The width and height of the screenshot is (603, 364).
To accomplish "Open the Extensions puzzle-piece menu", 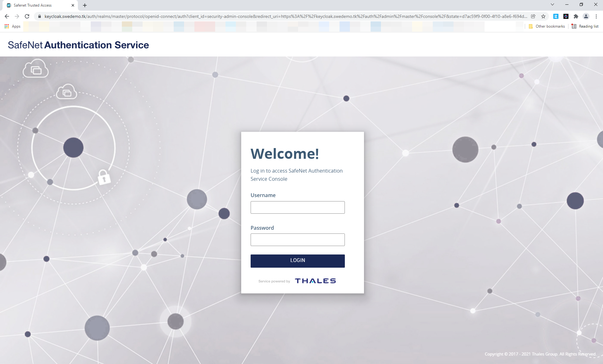I will coord(576,16).
